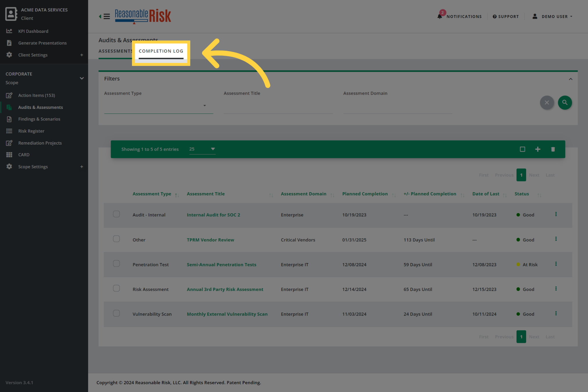The image size is (588, 392).
Task: Click the Action Items edit icon
Action: (x=9, y=95)
